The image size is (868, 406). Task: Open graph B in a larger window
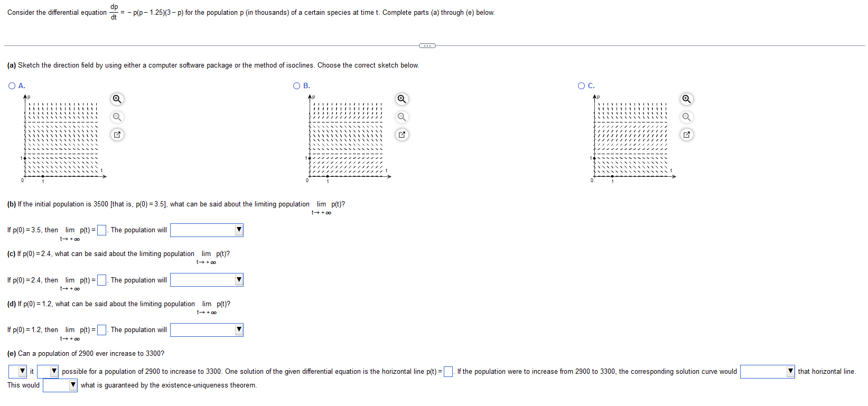pos(402,135)
